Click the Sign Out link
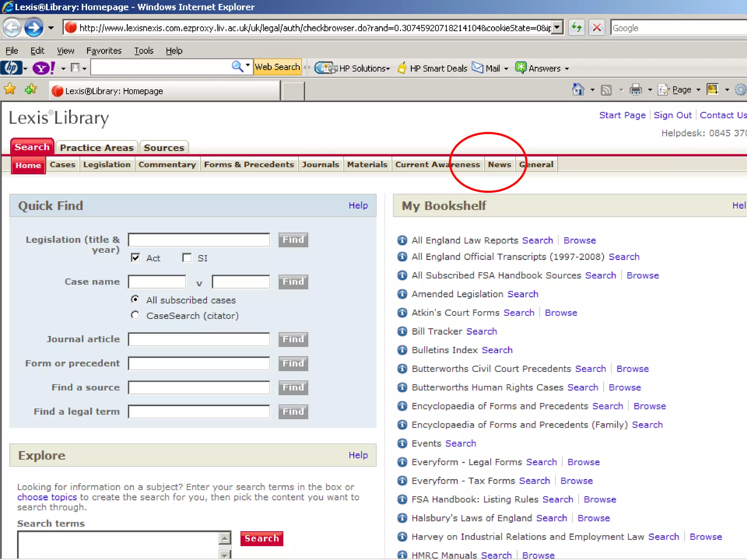747x560 pixels. pyautogui.click(x=672, y=115)
